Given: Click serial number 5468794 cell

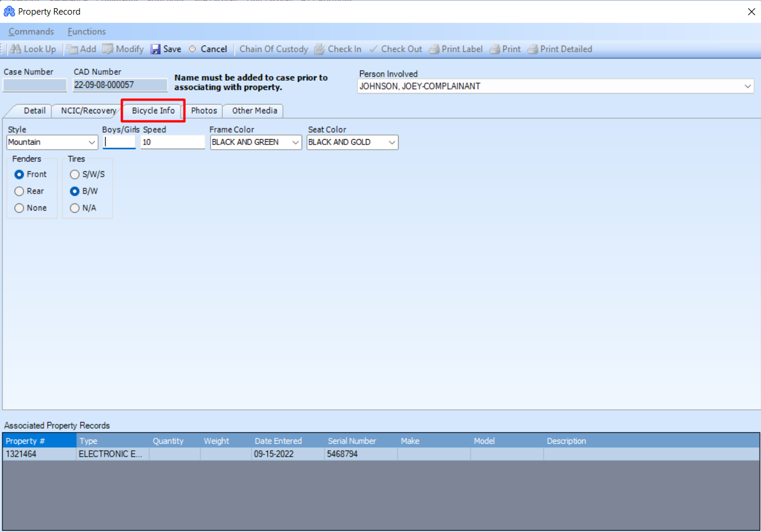Looking at the screenshot, I should tap(361, 454).
